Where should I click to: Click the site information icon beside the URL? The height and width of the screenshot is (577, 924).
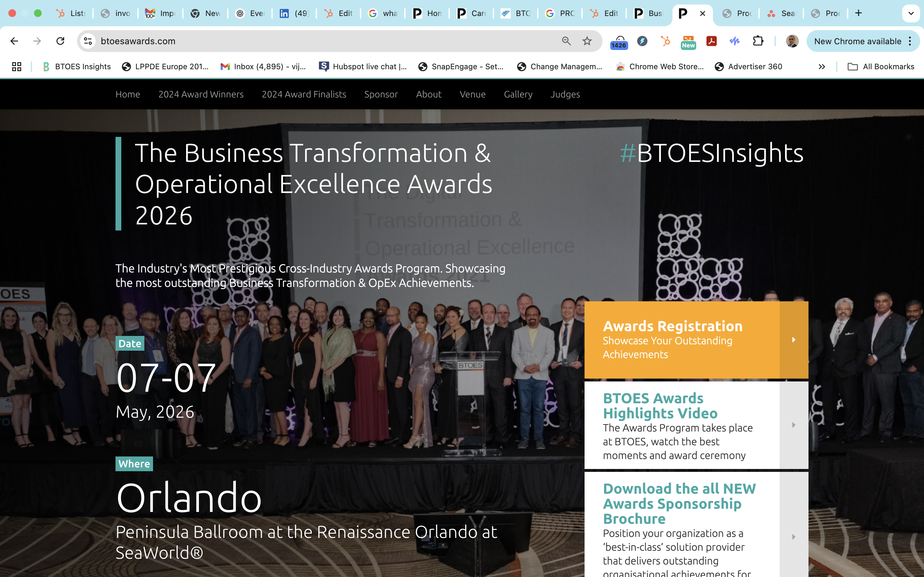coord(88,41)
